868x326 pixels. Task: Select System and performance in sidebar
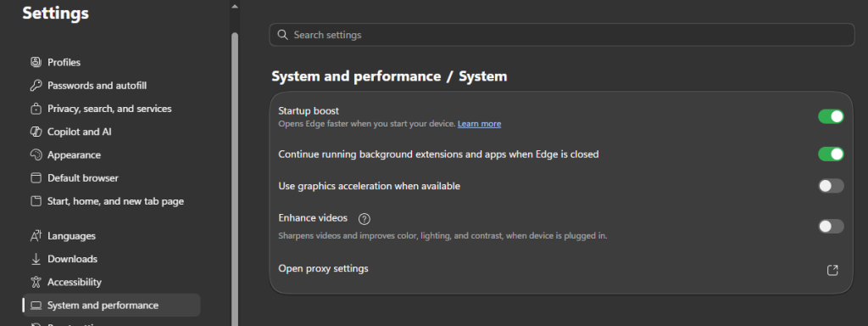pos(112,306)
